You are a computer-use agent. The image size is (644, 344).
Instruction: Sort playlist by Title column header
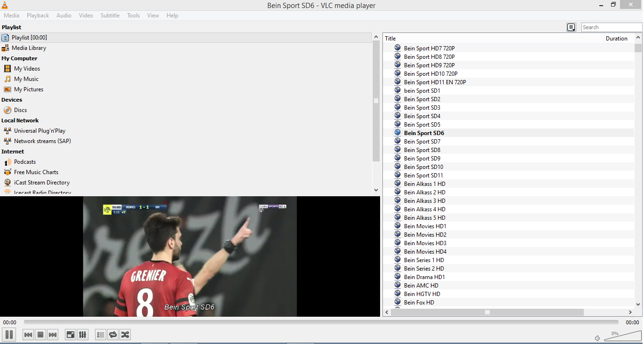pyautogui.click(x=493, y=39)
